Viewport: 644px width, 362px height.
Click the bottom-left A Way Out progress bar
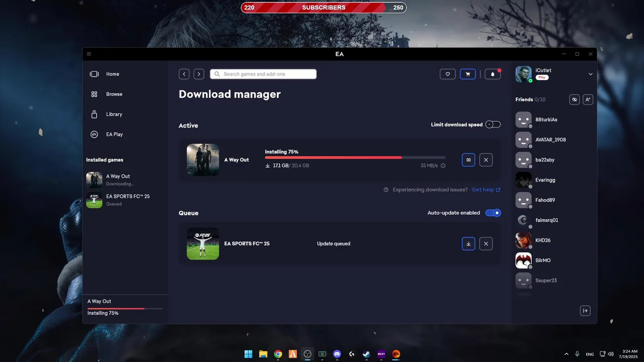[125, 308]
